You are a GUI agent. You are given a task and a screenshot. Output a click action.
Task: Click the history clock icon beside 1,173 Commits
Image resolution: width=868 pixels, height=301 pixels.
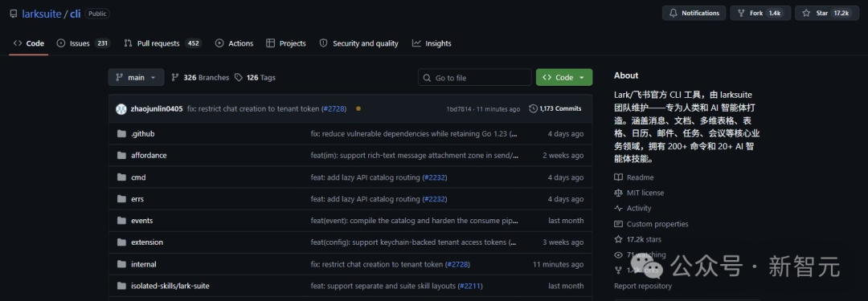pyautogui.click(x=533, y=109)
